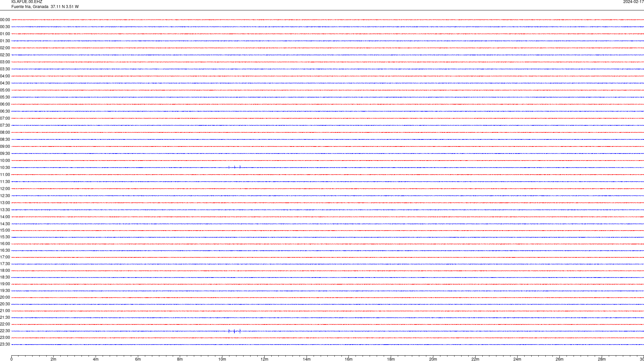Select the 17:30 trace time label
This screenshot has width=644, height=362.
point(5,264)
